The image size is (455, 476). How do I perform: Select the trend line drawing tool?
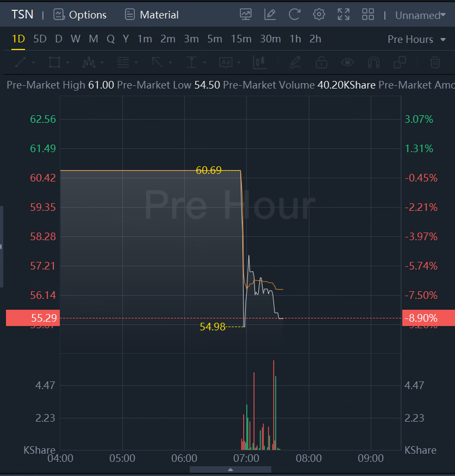click(20, 62)
